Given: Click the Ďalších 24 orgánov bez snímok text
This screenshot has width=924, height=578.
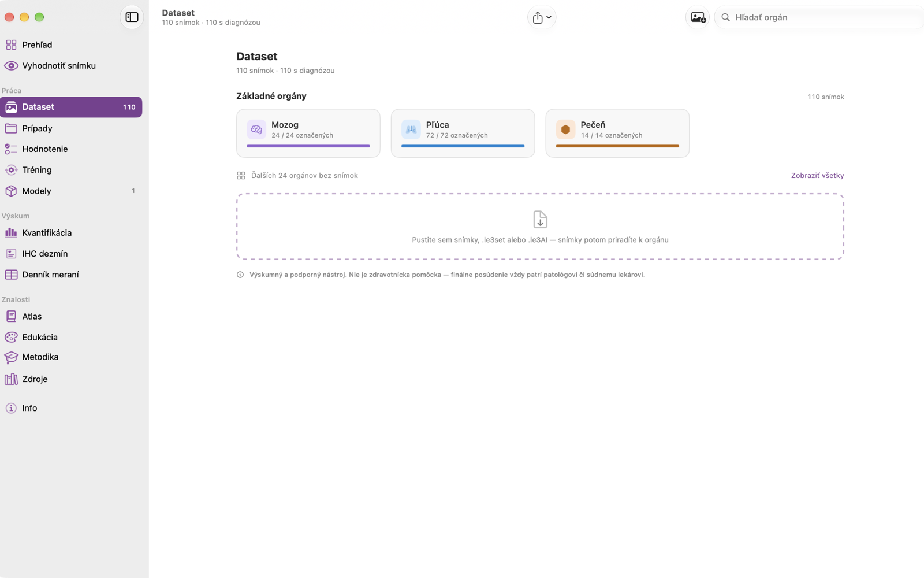Looking at the screenshot, I should pos(304,175).
